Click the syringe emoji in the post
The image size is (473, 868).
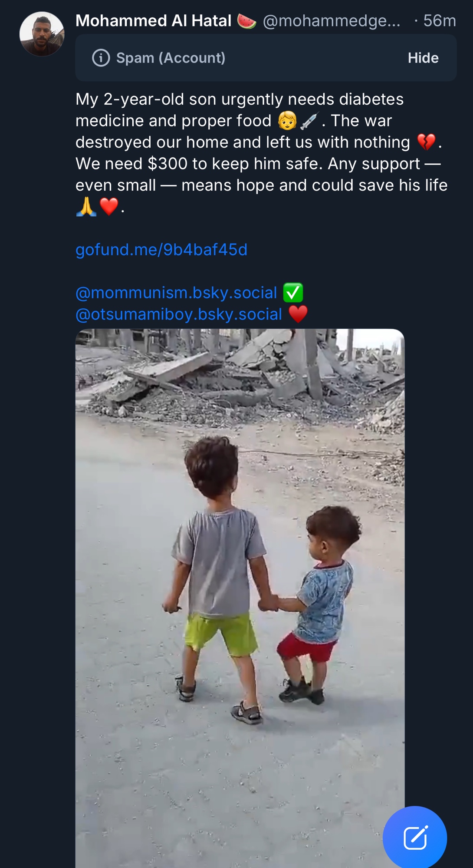click(x=309, y=121)
